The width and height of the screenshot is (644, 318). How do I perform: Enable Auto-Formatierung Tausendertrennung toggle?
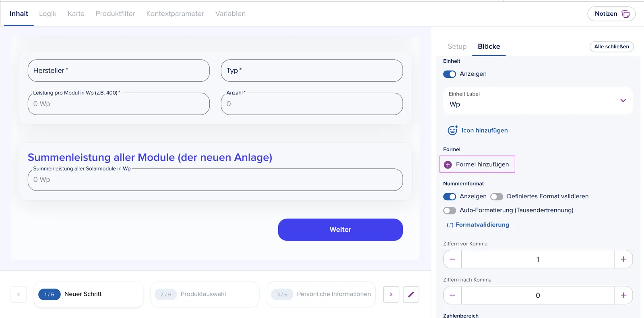(450, 210)
